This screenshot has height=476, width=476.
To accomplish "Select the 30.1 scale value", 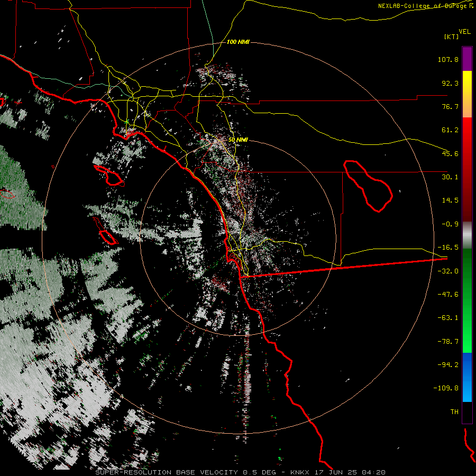I will tap(450, 177).
